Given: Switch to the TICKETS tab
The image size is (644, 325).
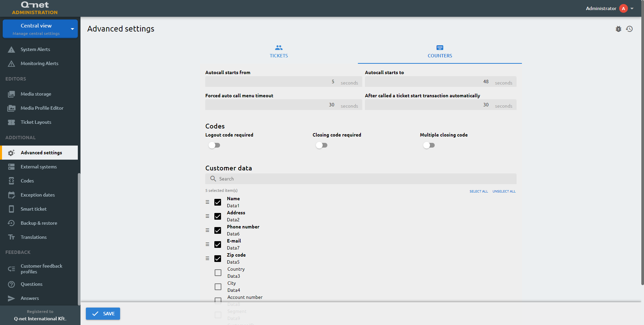Looking at the screenshot, I should pyautogui.click(x=279, y=52).
